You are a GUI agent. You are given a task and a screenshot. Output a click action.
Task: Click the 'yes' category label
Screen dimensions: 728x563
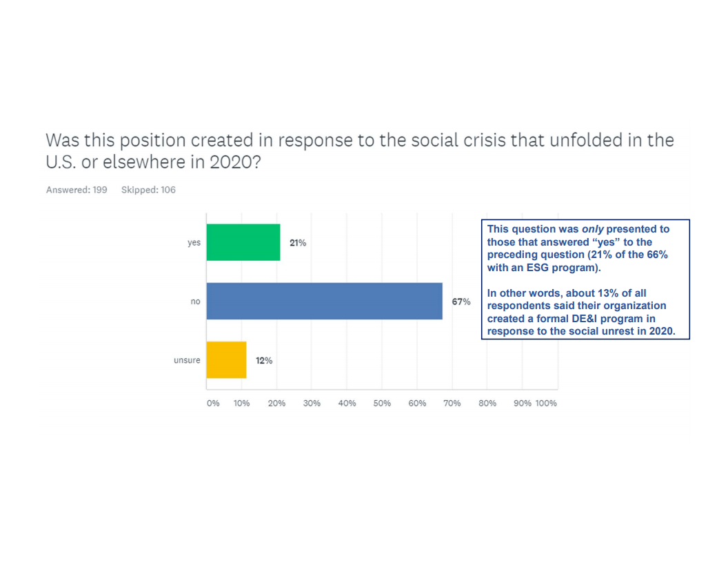(x=194, y=242)
